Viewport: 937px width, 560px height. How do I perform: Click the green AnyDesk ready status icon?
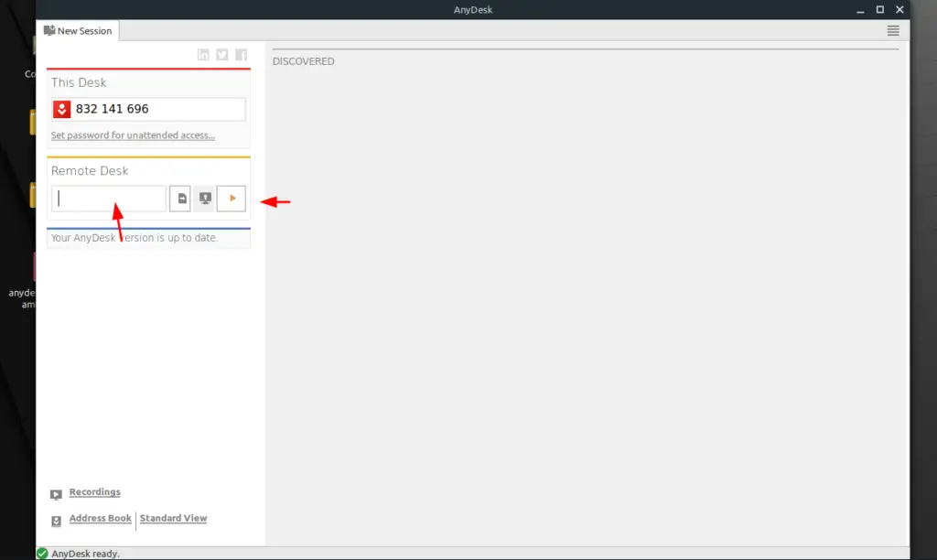pyautogui.click(x=42, y=554)
